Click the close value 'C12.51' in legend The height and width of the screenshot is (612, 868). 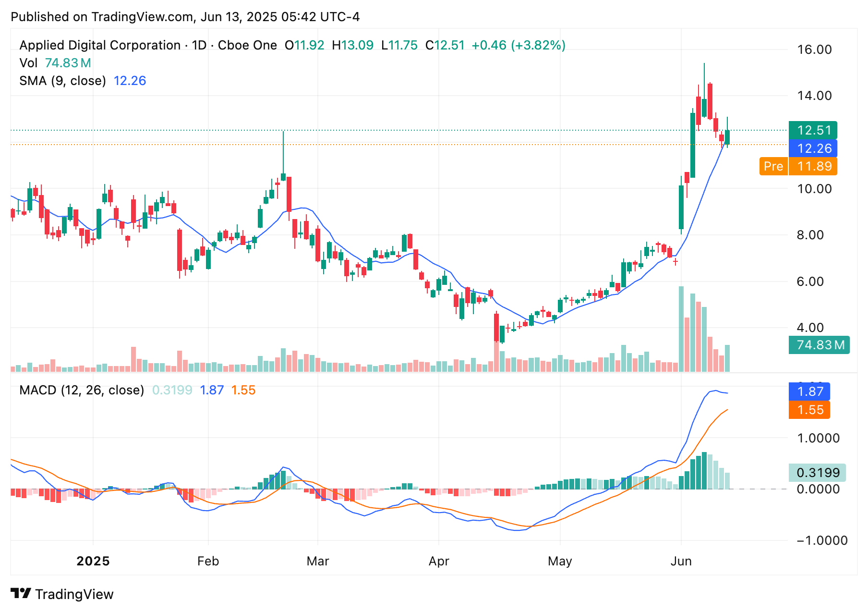[x=445, y=45]
